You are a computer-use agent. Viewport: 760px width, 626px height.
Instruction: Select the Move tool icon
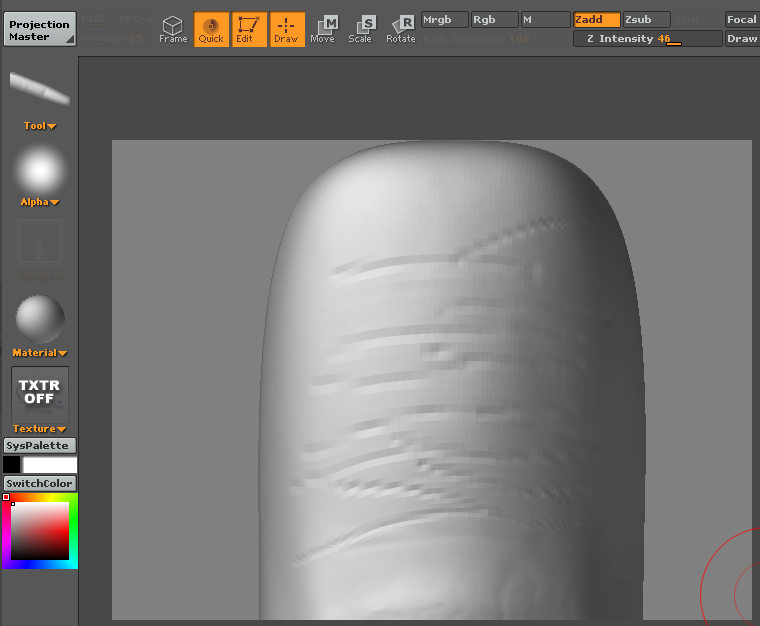click(x=323, y=30)
